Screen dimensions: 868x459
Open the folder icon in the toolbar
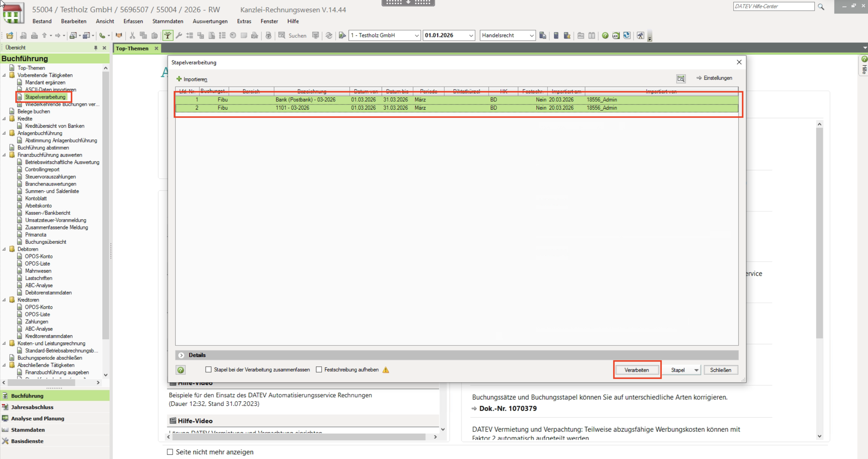10,35
